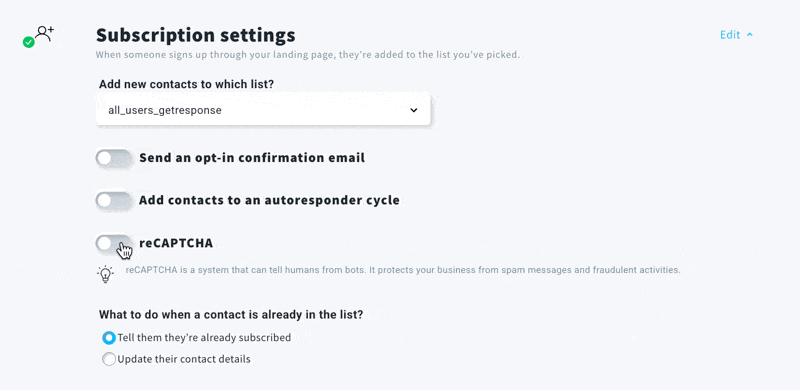Click 'Update their contact details' option text
Screen dimensions: 800x390
[x=184, y=359]
